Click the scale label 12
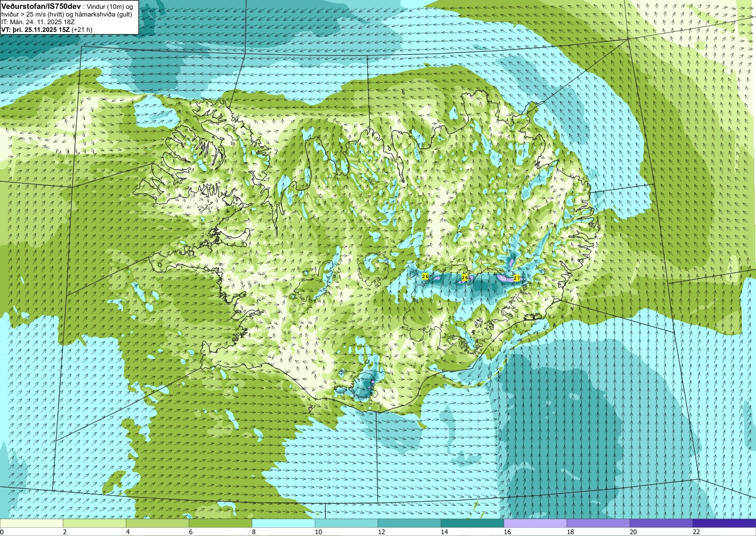This screenshot has height=536, width=756. click(382, 532)
